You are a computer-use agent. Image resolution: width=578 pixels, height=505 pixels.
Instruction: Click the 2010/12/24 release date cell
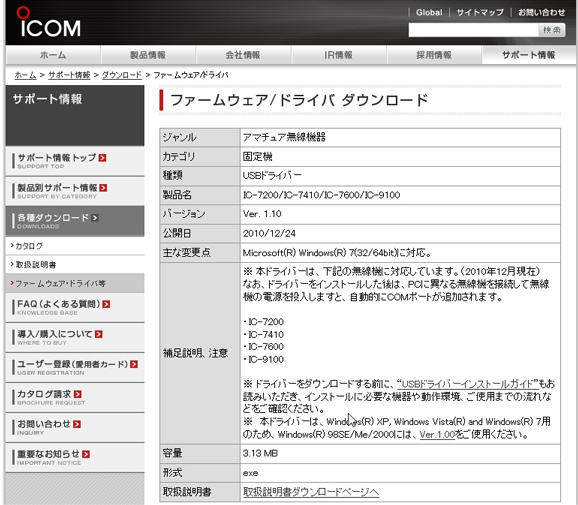[x=400, y=233]
